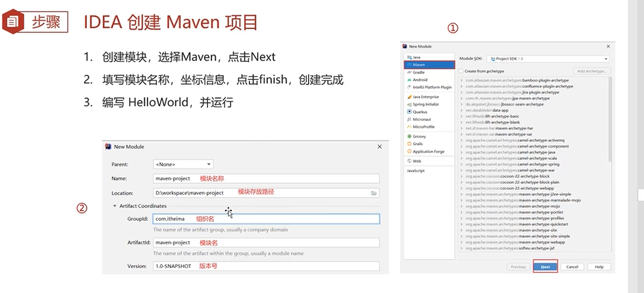This screenshot has height=293, width=644.
Task: Expand the lift-archetype-basic node
Action: pos(462,116)
